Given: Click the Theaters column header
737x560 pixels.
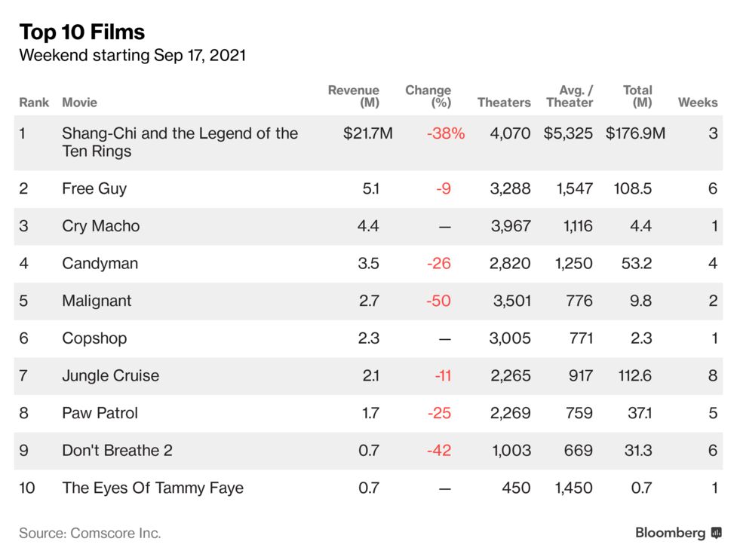Looking at the screenshot, I should (x=504, y=103).
